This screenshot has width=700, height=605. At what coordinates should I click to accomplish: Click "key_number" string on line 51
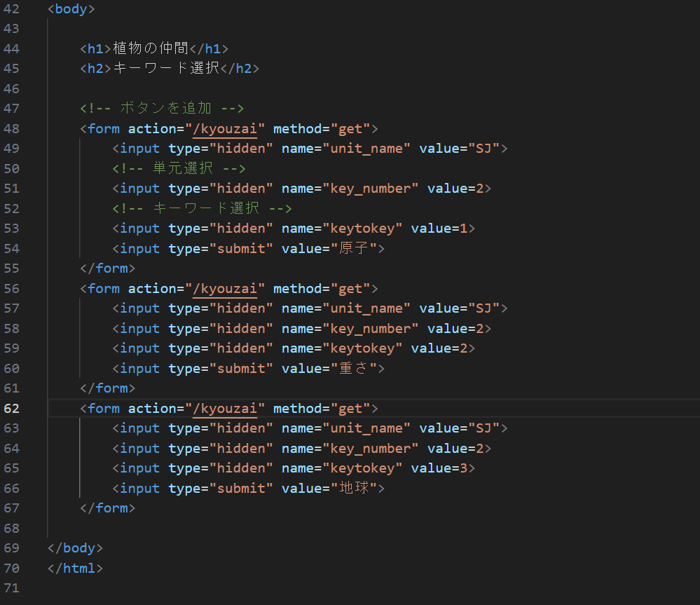coord(371,188)
